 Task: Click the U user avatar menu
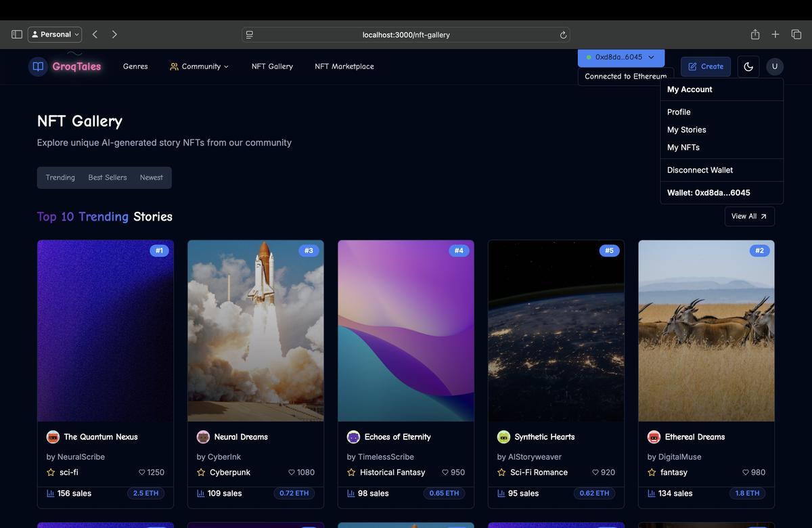pyautogui.click(x=775, y=66)
